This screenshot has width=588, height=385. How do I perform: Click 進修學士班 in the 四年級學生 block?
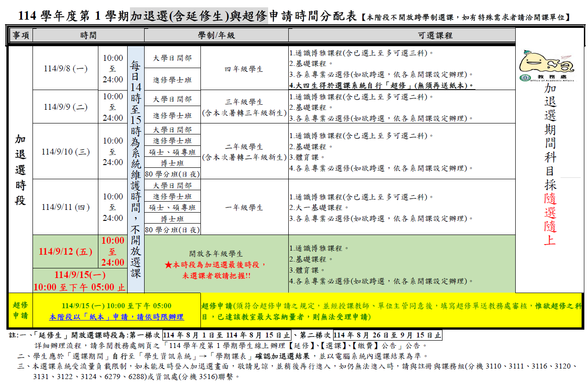(173, 80)
